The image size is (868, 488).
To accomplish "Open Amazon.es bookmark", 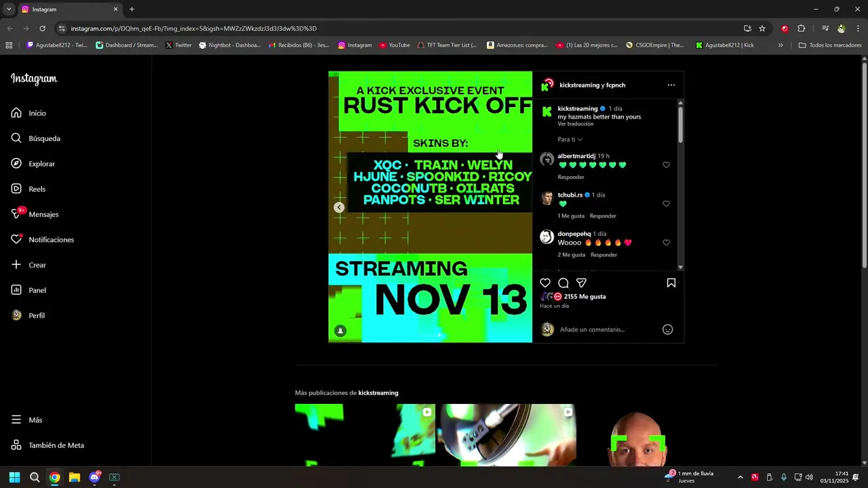I will tap(517, 45).
